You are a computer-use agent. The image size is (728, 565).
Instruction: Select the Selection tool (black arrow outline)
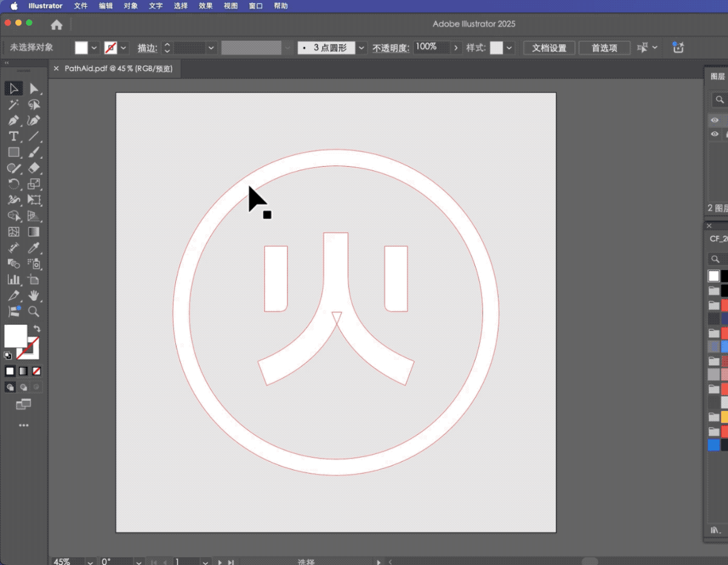[x=13, y=89]
